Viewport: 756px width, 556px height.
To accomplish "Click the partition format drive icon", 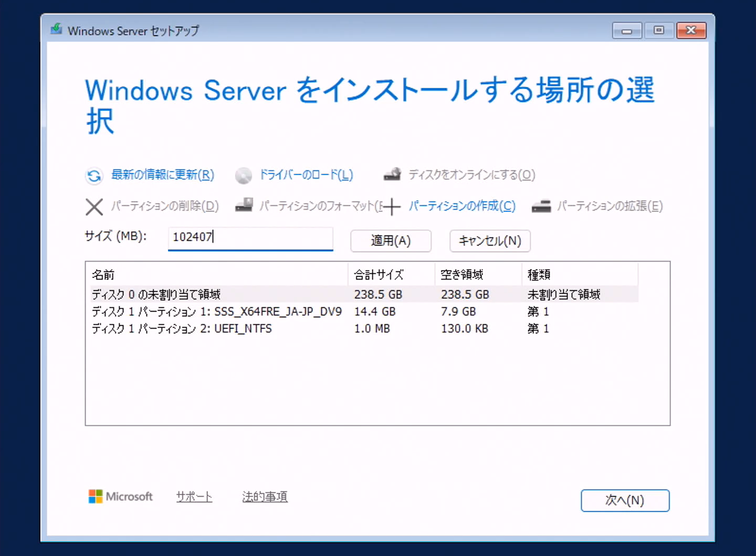I will pyautogui.click(x=244, y=205).
